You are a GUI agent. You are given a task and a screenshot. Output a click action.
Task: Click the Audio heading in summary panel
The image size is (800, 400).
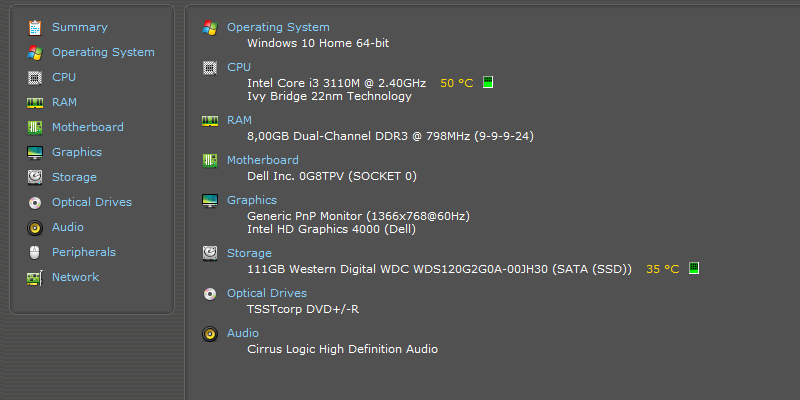coord(243,333)
